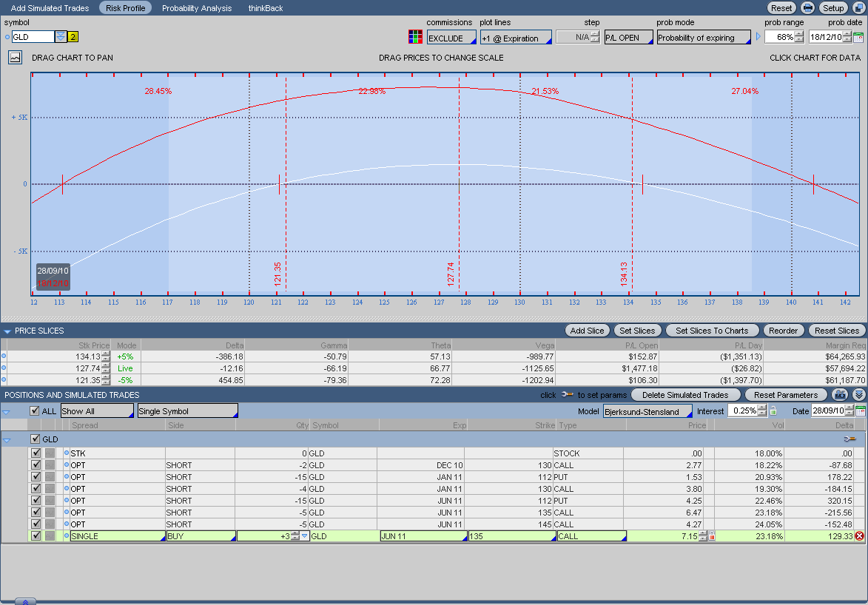Remove the simulated JUN 11 135 CALL trade
The image size is (868, 605).
coord(859,536)
